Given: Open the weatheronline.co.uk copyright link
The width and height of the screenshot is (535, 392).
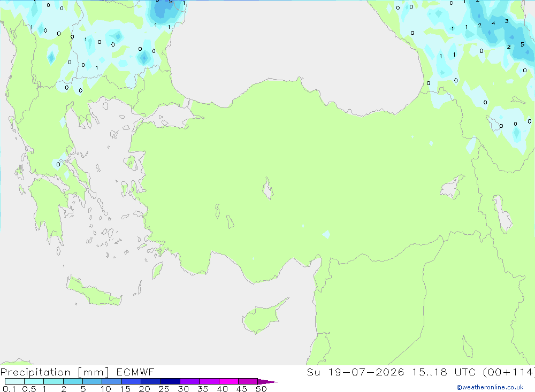Looking at the screenshot, I should tap(490, 387).
